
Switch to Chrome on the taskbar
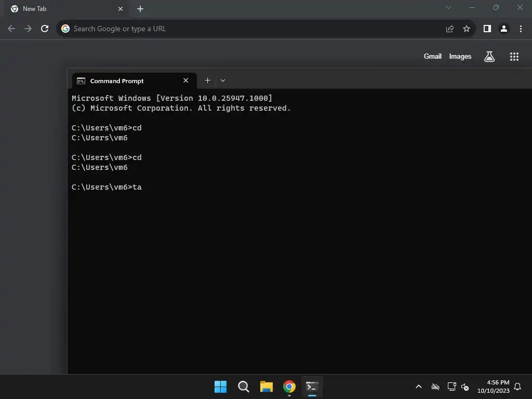pyautogui.click(x=289, y=387)
